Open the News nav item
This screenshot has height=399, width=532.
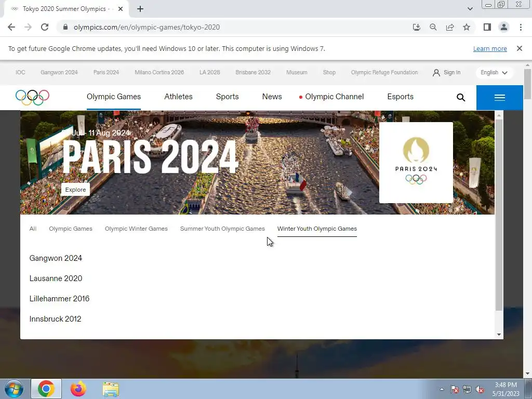coord(272,97)
